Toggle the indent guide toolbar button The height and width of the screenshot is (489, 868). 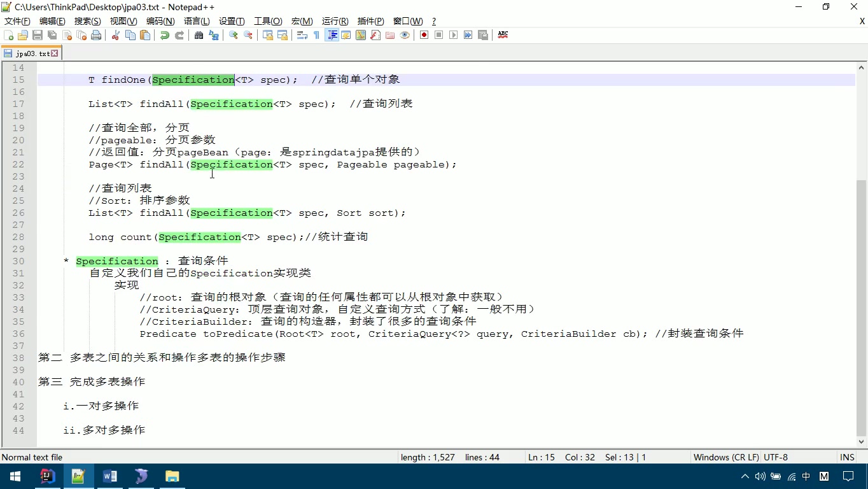[332, 35]
